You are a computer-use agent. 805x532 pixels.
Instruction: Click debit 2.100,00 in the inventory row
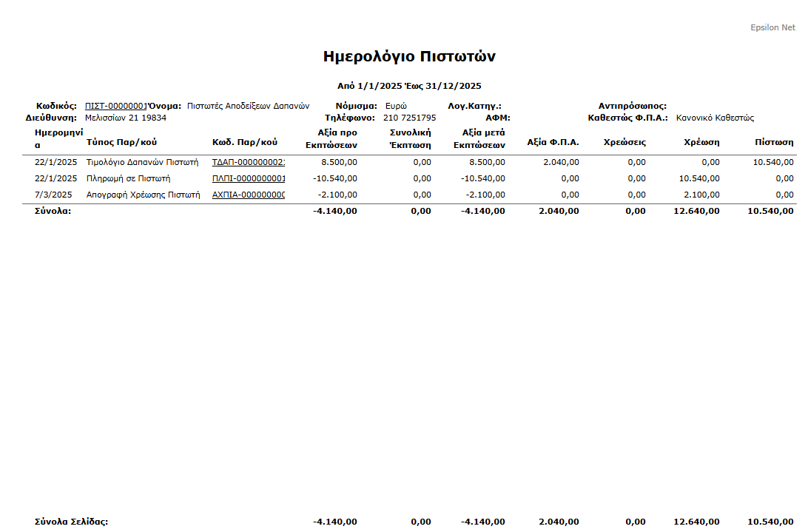(702, 195)
